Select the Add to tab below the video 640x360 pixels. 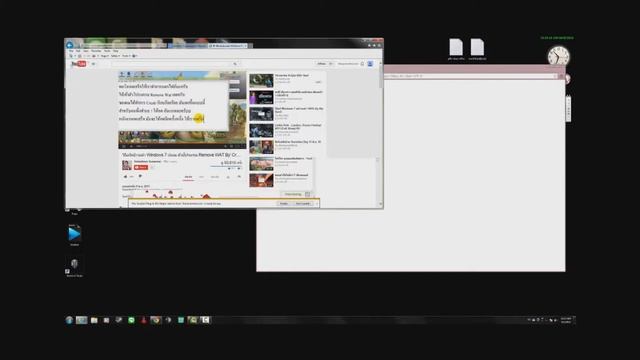(215, 177)
